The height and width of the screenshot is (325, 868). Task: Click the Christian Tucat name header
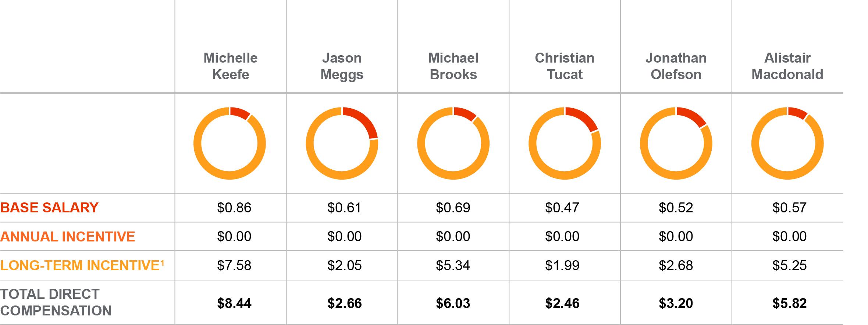(565, 66)
